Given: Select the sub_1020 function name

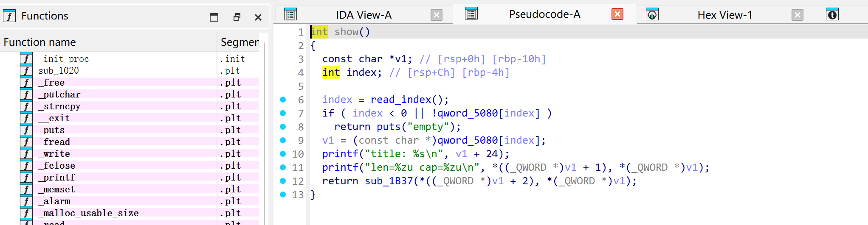Looking at the screenshot, I should (59, 71).
